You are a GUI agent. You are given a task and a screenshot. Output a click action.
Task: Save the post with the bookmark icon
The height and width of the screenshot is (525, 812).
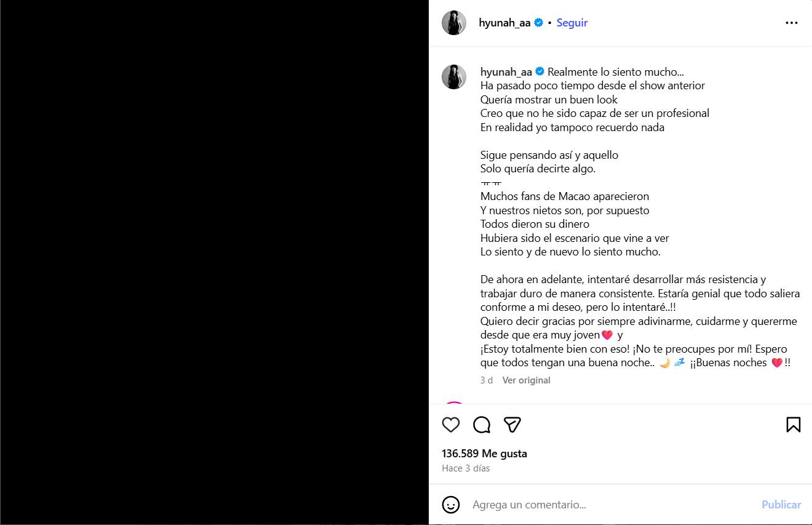coord(793,425)
